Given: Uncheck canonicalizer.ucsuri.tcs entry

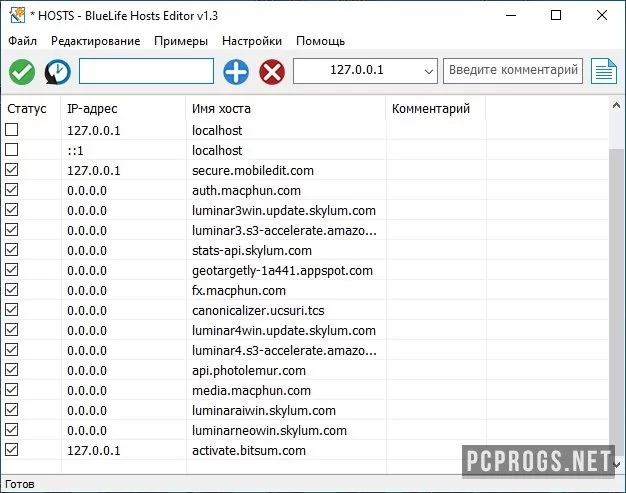Looking at the screenshot, I should [x=12, y=309].
